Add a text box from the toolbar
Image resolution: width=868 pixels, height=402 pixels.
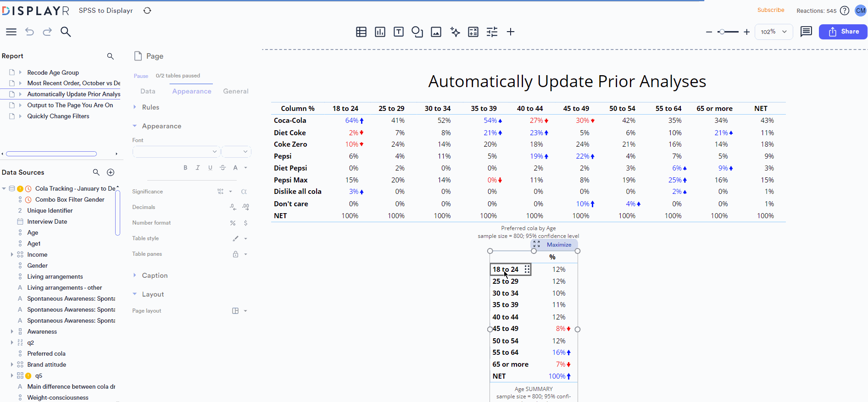click(399, 32)
